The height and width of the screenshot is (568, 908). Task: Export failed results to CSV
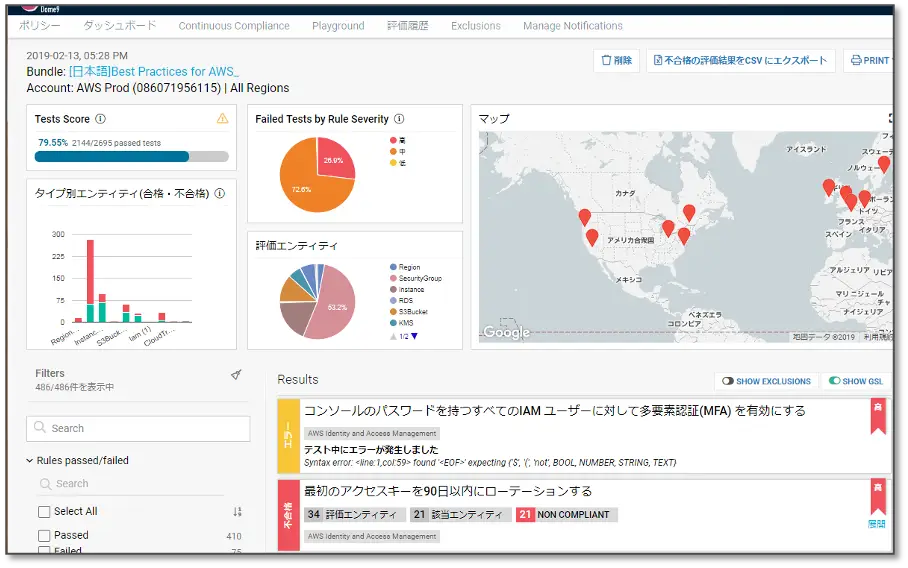[x=741, y=60]
